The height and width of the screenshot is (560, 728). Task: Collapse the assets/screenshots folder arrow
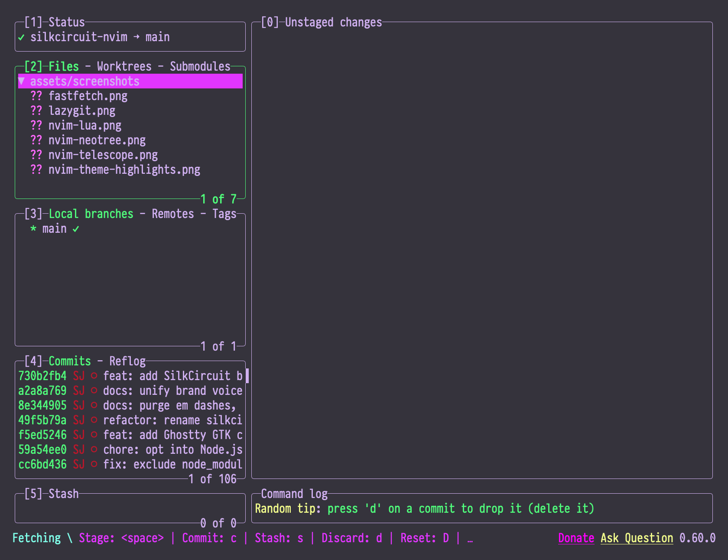22,81
